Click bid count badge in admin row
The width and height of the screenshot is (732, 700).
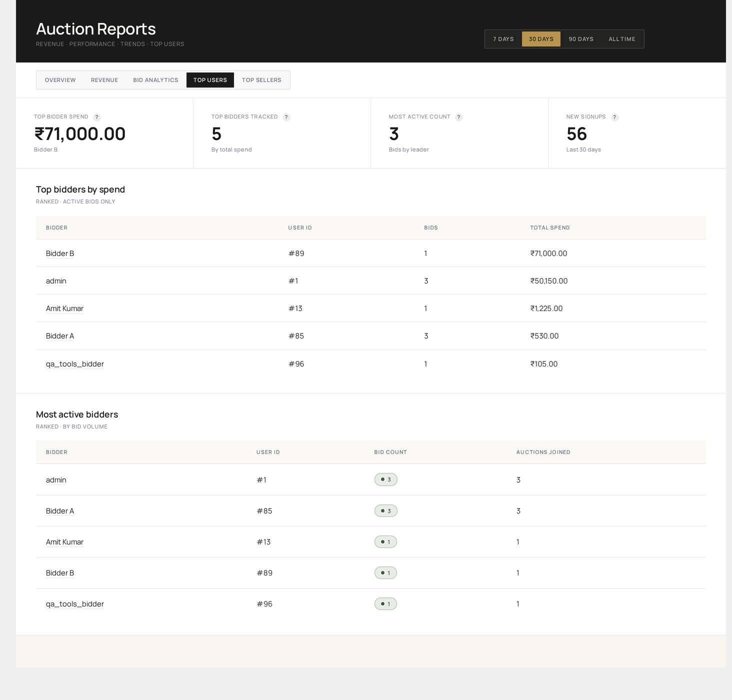click(x=386, y=479)
